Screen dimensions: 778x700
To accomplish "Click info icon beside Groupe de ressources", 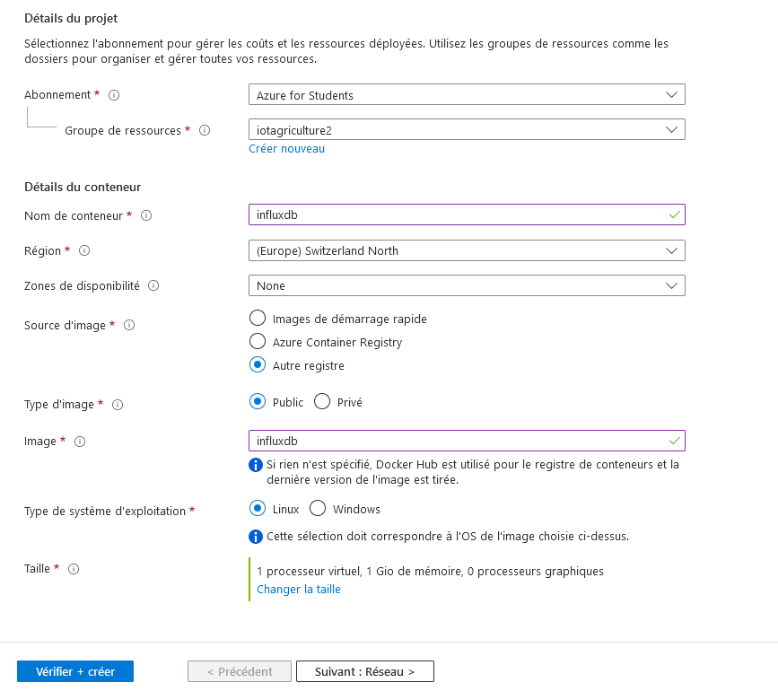I will click(205, 130).
